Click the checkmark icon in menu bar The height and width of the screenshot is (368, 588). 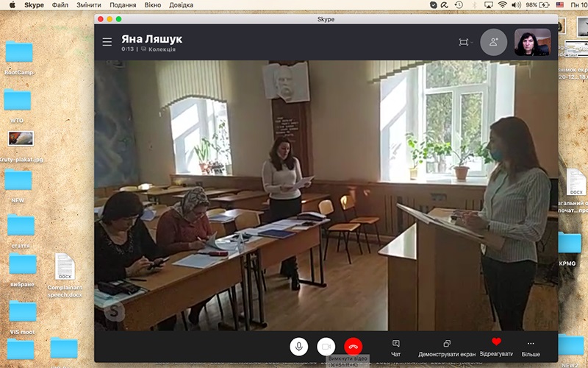(x=433, y=5)
